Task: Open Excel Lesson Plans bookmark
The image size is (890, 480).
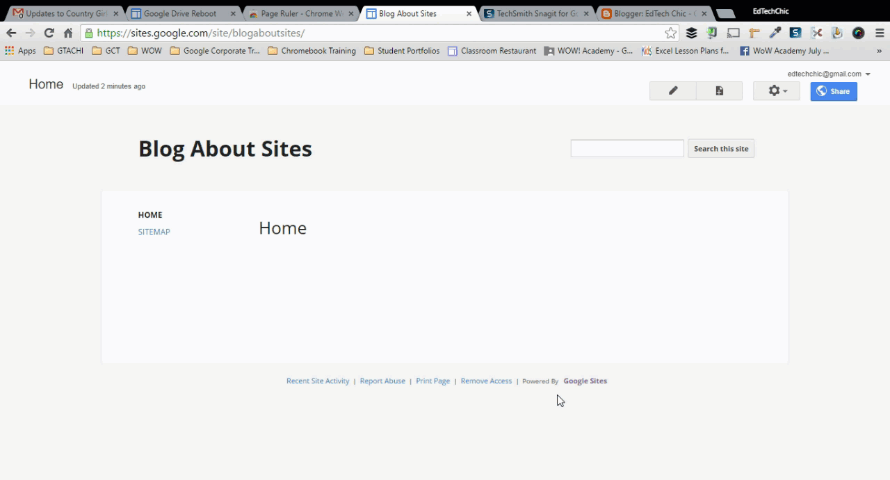Action: point(685,50)
